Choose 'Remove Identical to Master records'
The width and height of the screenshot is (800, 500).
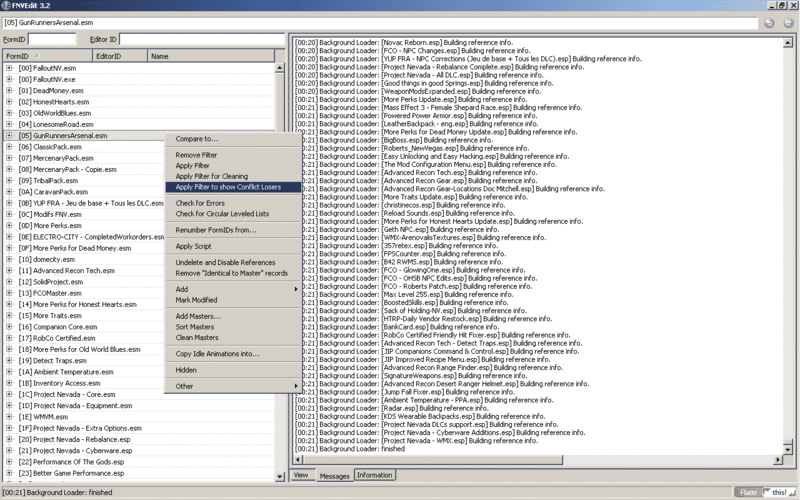[x=233, y=273]
